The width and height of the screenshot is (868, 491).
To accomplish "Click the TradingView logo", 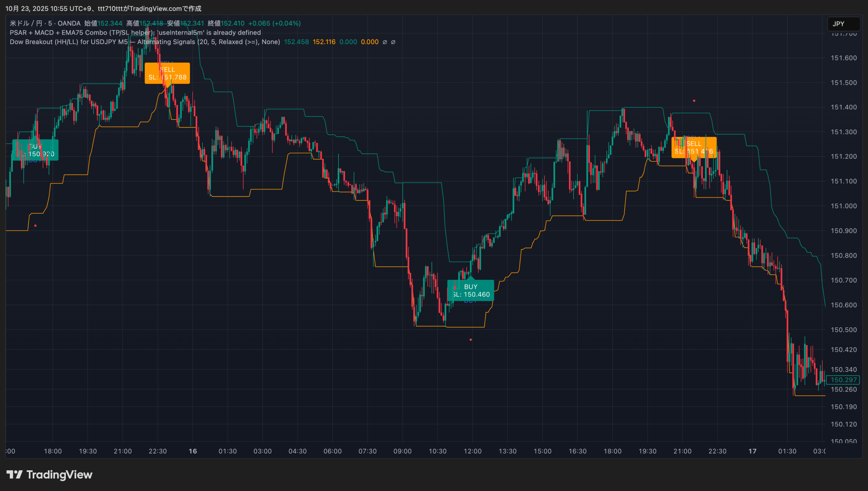I will pos(50,474).
